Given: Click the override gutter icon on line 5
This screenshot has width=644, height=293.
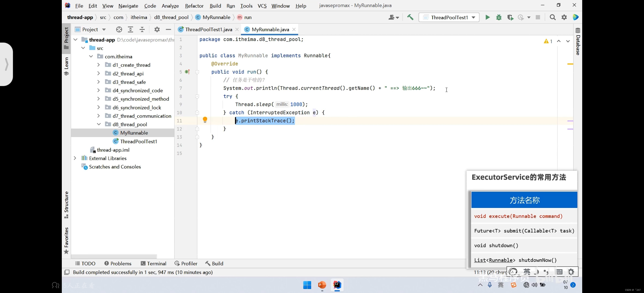Looking at the screenshot, I should point(187,72).
